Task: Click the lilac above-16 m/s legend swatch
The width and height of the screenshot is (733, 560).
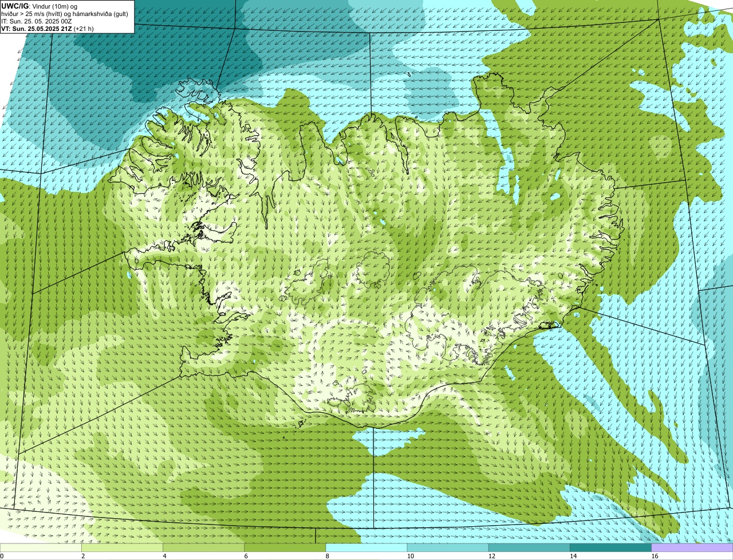Action: click(x=692, y=547)
